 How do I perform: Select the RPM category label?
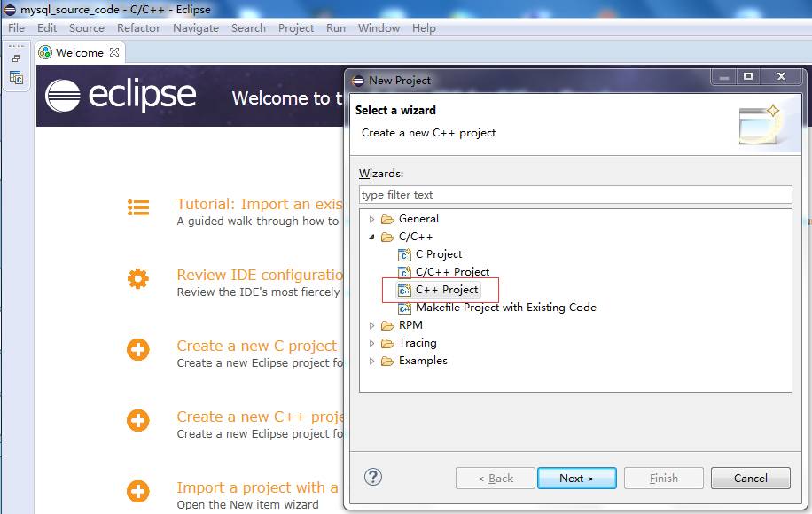(x=410, y=325)
